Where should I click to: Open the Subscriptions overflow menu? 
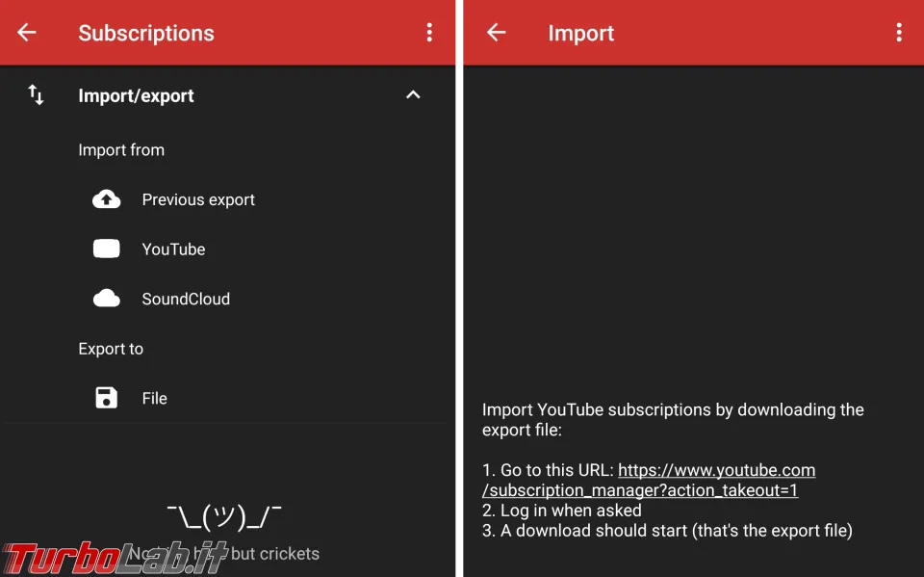pos(429,33)
